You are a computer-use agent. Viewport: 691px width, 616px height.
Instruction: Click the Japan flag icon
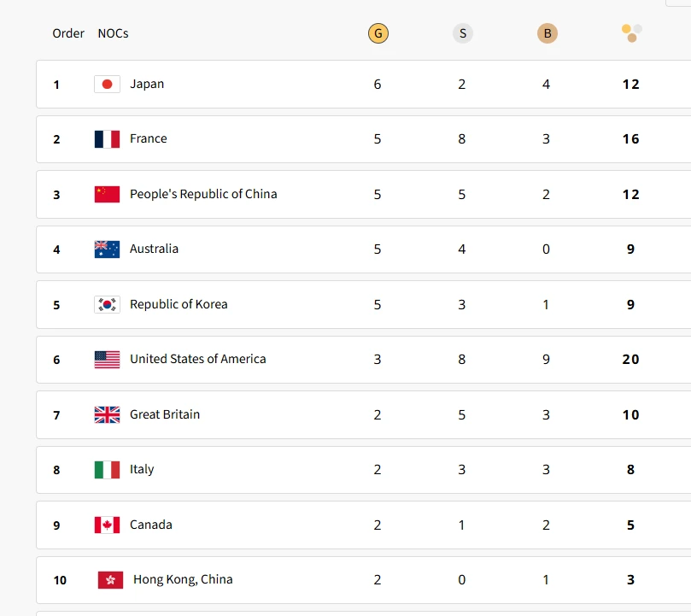point(107,84)
